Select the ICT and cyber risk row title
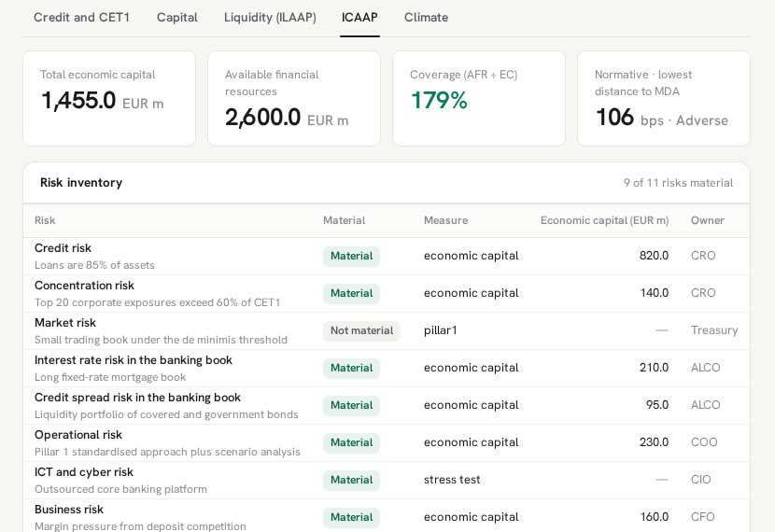775x532 pixels. tap(84, 472)
